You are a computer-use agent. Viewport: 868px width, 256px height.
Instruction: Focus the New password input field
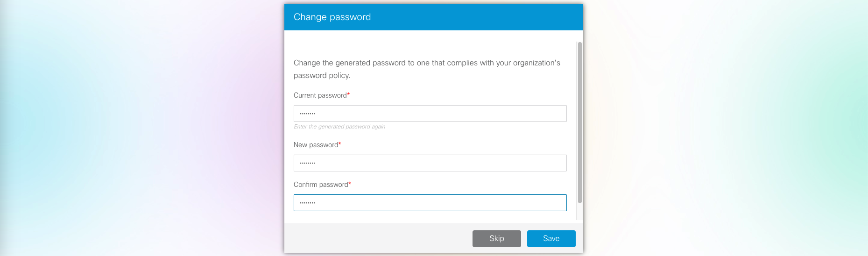(x=430, y=163)
